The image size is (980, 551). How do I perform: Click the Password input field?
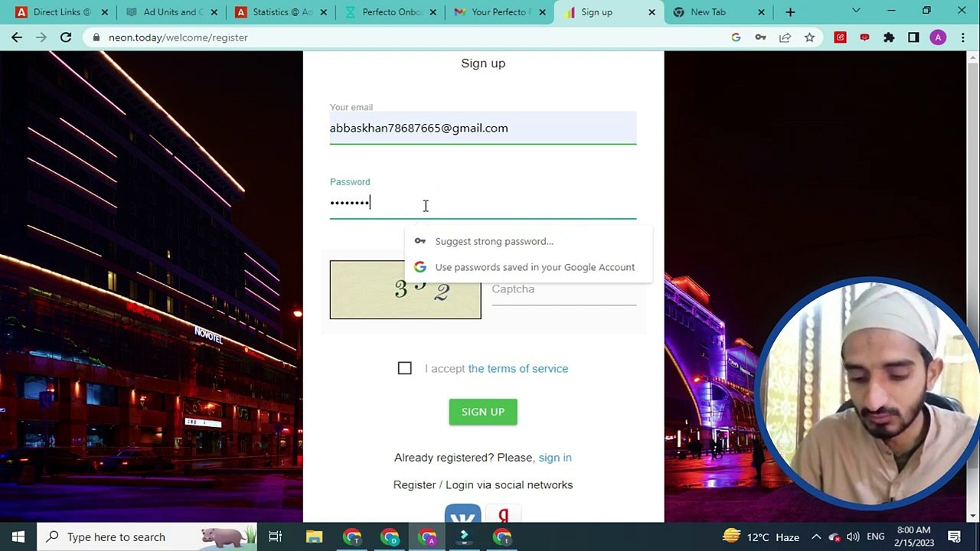[x=483, y=203]
